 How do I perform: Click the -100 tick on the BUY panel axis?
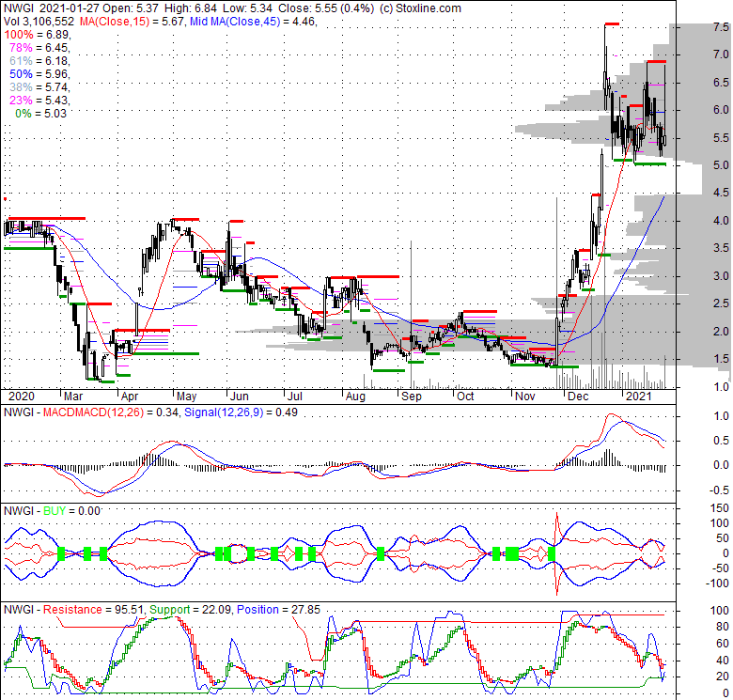tap(719, 583)
